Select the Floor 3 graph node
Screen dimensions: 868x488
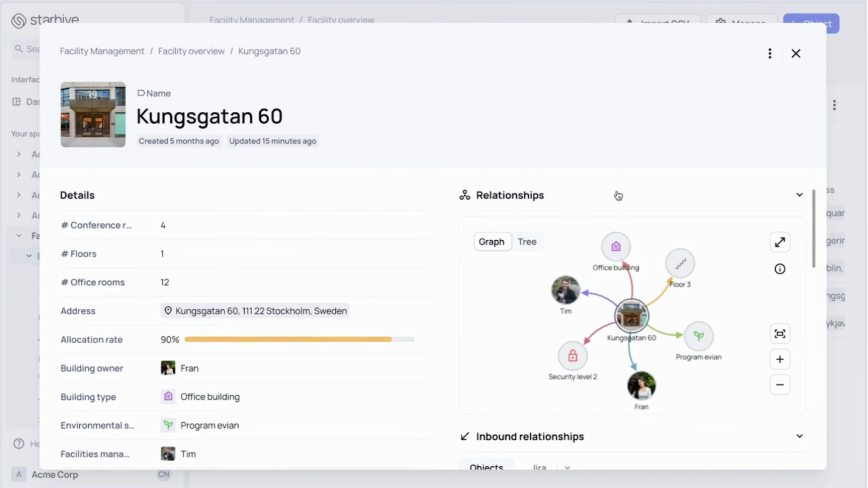679,263
